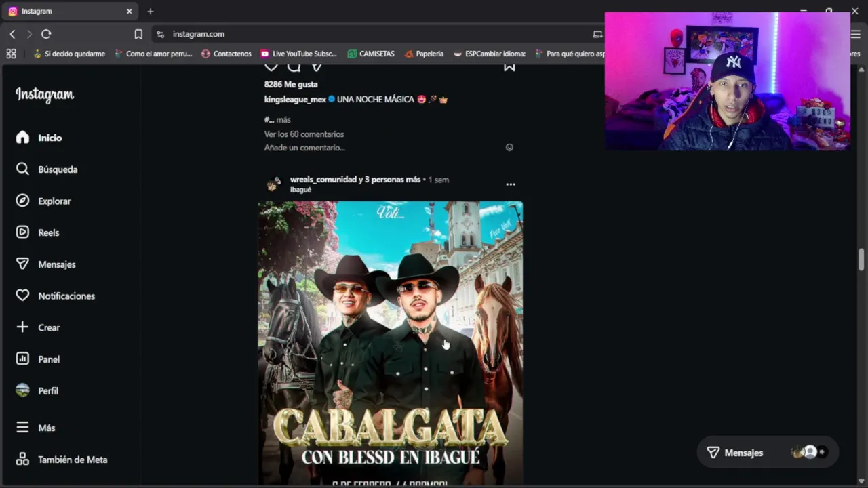Click the browser forward arrow
This screenshot has width=868, height=488.
point(29,34)
